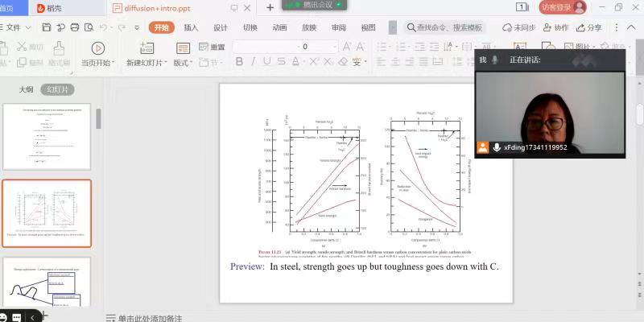The width and height of the screenshot is (644, 322).
Task: Open the 动画 ribbon tab
Action: coord(279,27)
